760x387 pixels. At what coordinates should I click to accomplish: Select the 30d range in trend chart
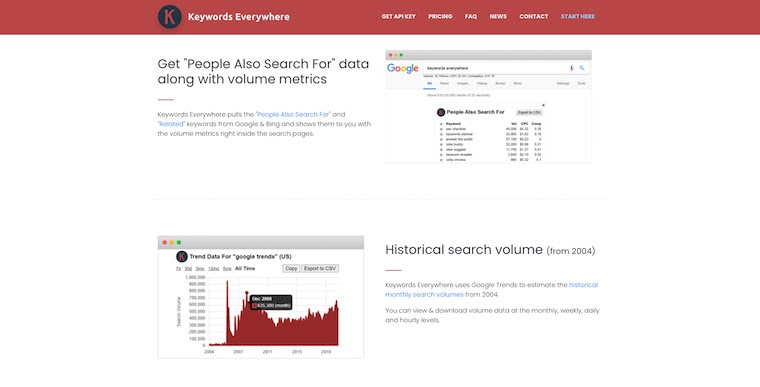188,269
